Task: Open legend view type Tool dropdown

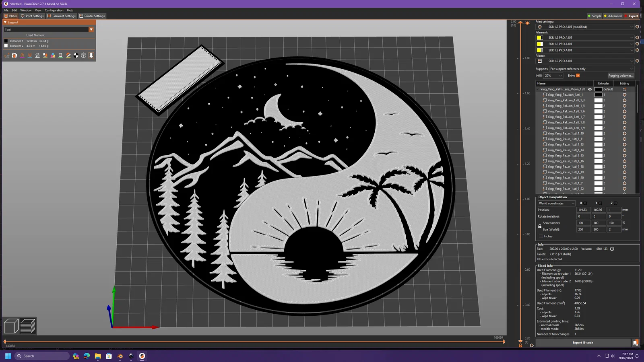Action: [x=49, y=29]
